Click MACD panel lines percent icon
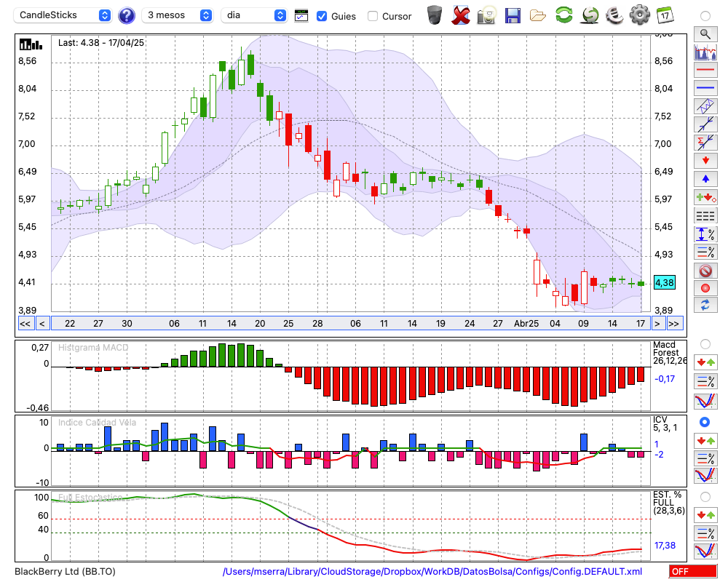The image size is (728, 582). (705, 381)
